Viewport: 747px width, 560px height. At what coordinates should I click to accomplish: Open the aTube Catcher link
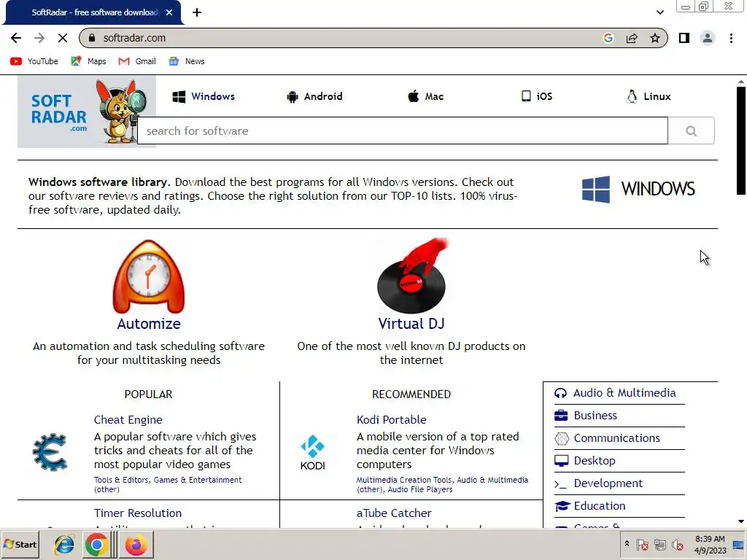(x=394, y=513)
